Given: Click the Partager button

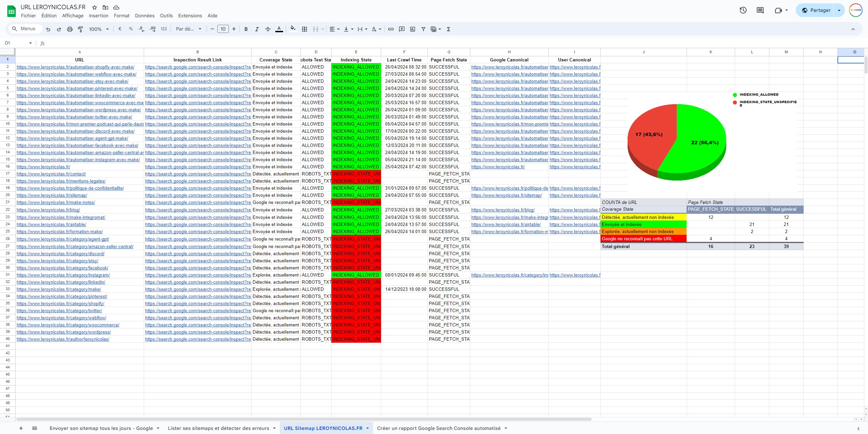Looking at the screenshot, I should [816, 11].
